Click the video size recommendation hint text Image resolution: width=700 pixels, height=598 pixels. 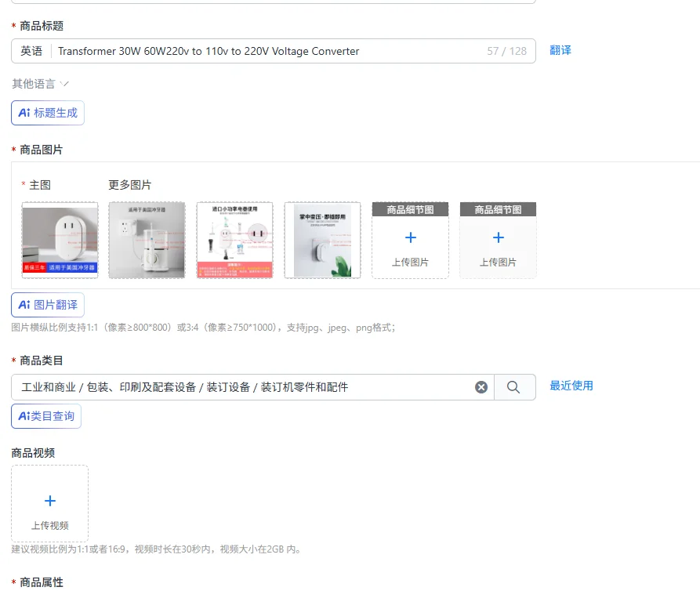[x=156, y=549]
